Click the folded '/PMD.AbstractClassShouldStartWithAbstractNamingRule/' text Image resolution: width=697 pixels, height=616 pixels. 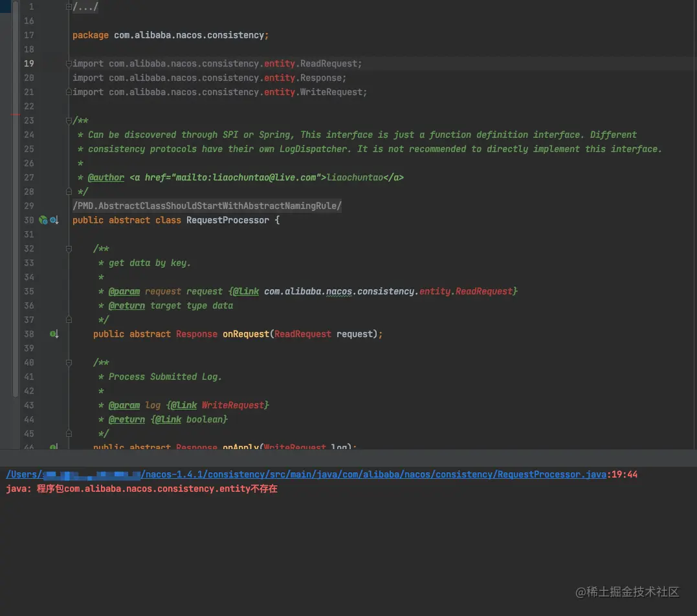tap(207, 206)
